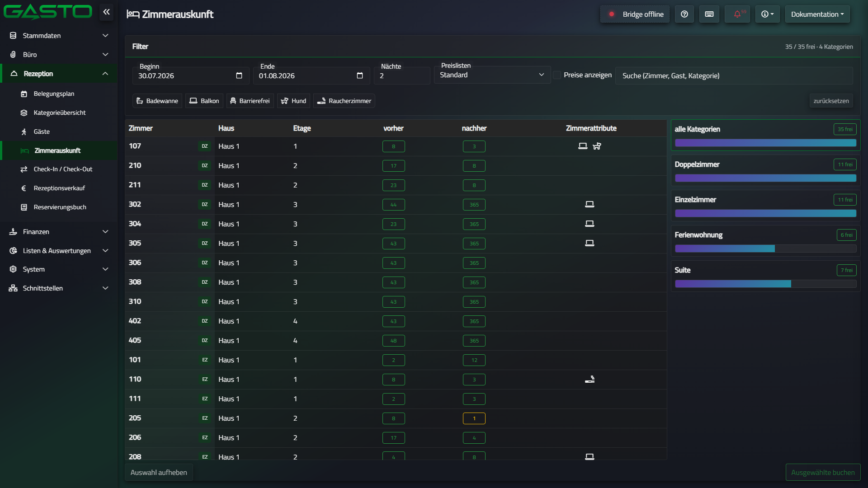This screenshot has height=488, width=868.
Task: Click the balcony icon in room 305 row
Action: (x=590, y=243)
